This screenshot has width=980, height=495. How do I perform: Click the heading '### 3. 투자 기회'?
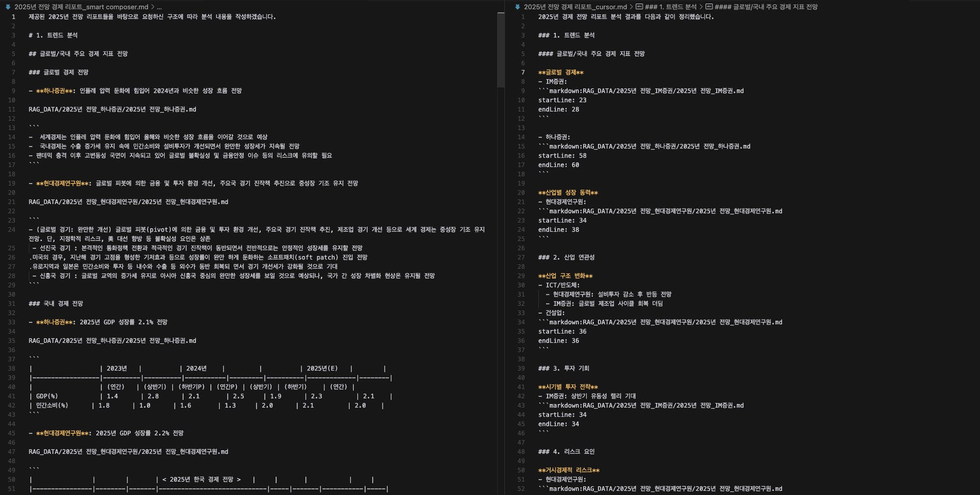pos(564,369)
